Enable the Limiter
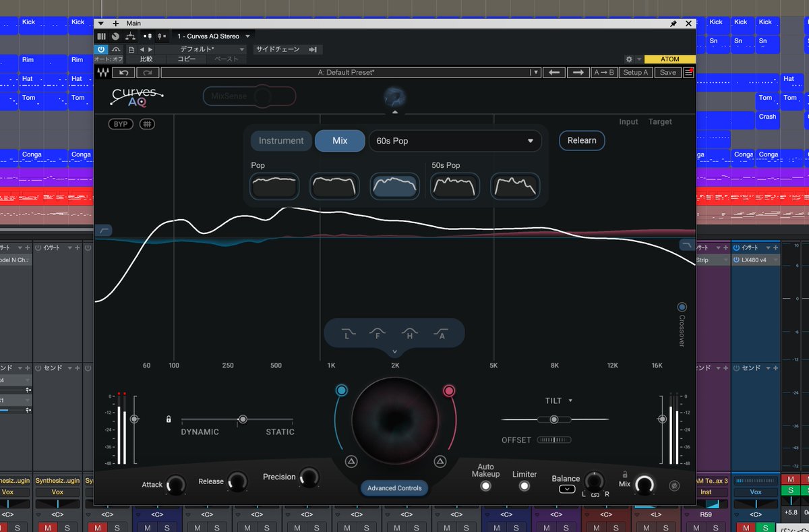 tap(524, 485)
